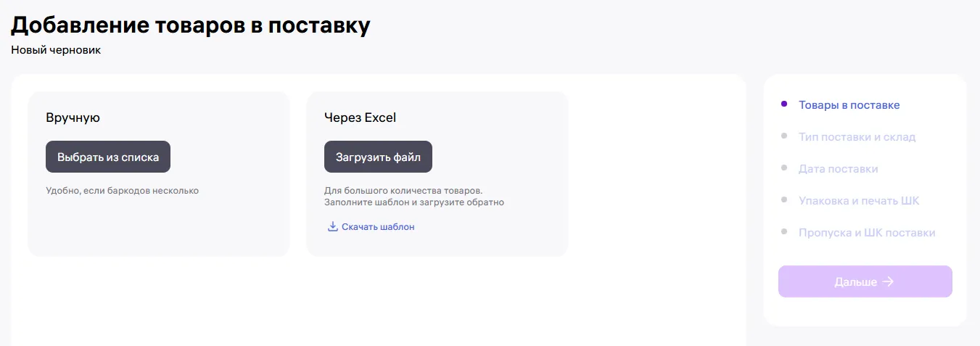Click the Через Excel card heading
The width and height of the screenshot is (980, 346).
click(360, 118)
